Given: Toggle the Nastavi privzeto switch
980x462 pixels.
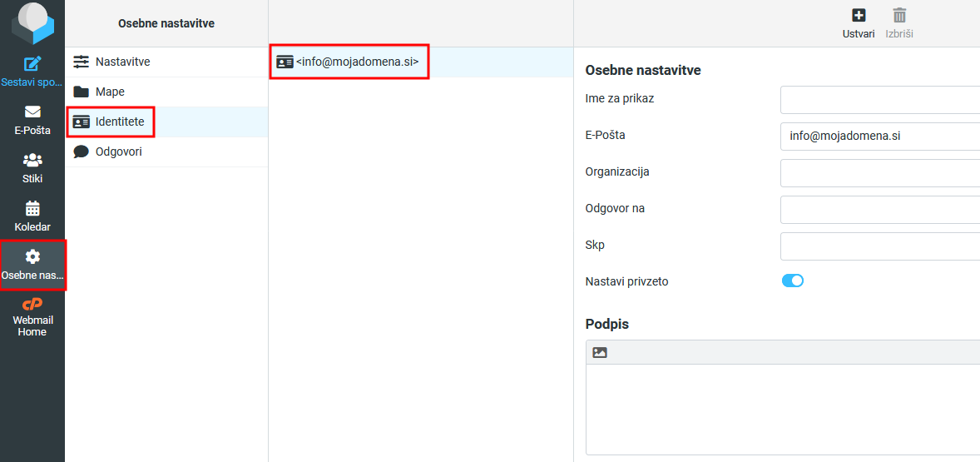Looking at the screenshot, I should click(x=792, y=281).
